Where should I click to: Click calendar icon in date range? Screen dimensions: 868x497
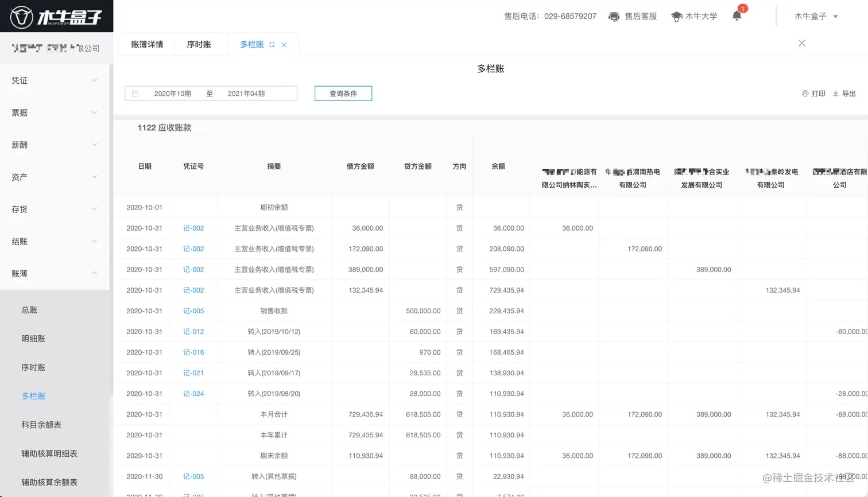[135, 94]
